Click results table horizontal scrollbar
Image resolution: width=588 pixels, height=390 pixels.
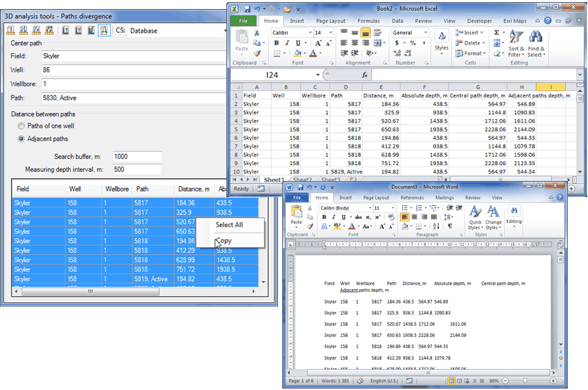(x=90, y=291)
